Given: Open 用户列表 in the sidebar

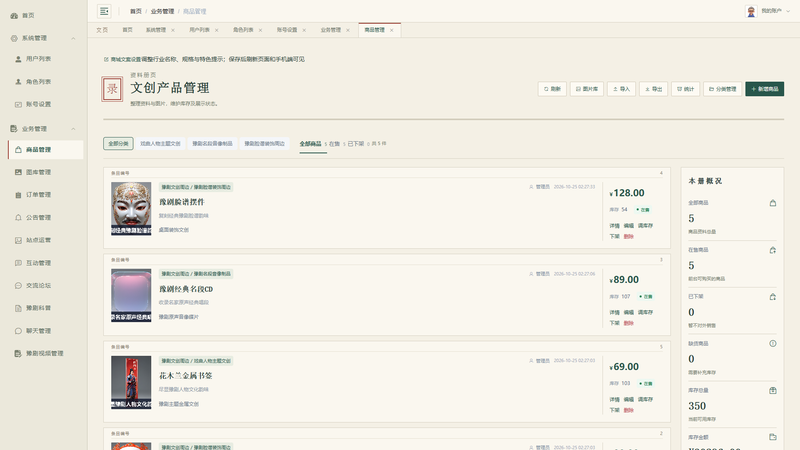Looking at the screenshot, I should pyautogui.click(x=38, y=59).
